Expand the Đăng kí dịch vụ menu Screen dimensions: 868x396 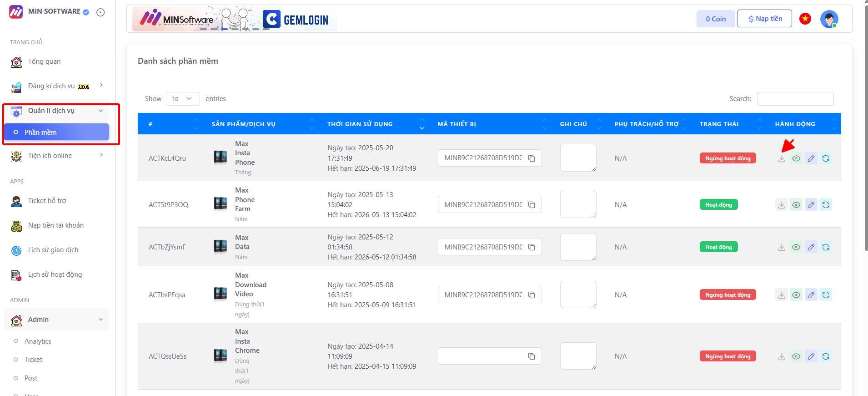click(x=57, y=86)
